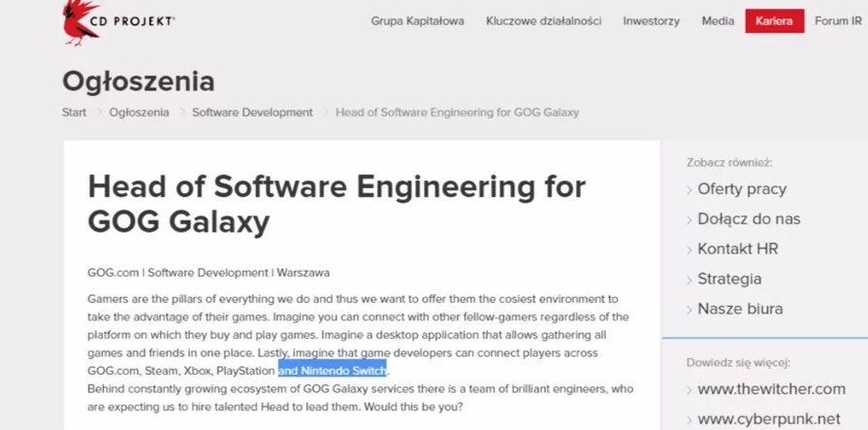This screenshot has height=430, width=868.
Task: Open the Dołącz do nas sidebar link
Action: point(749,218)
